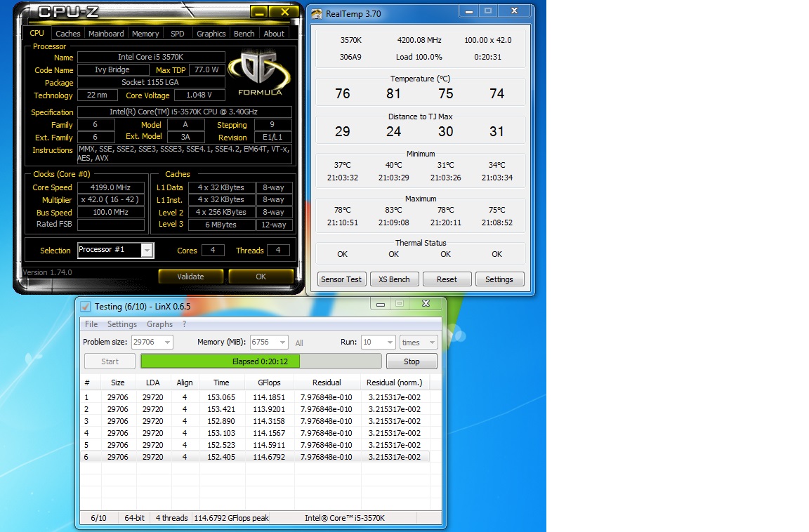Click the Threads value field in CPU-Z
Image resolution: width=809 pixels, height=532 pixels.
[x=278, y=250]
